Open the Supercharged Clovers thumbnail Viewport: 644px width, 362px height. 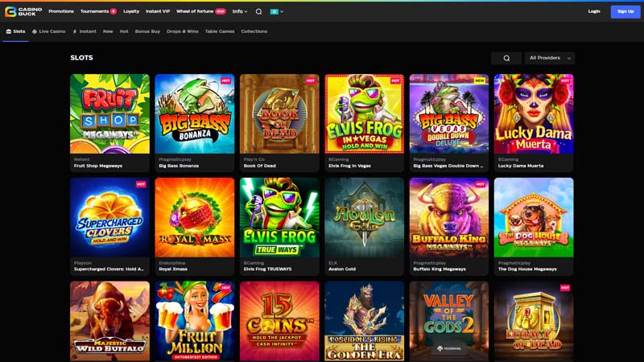(x=109, y=217)
